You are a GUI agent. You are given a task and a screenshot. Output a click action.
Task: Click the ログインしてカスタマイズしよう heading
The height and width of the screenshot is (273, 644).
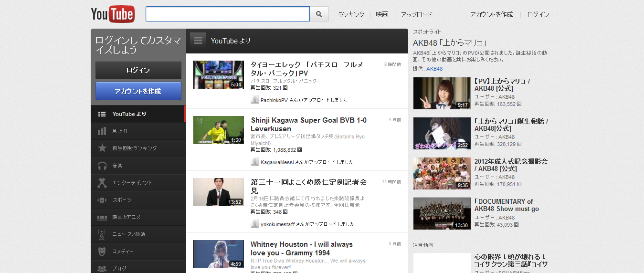[138, 45]
